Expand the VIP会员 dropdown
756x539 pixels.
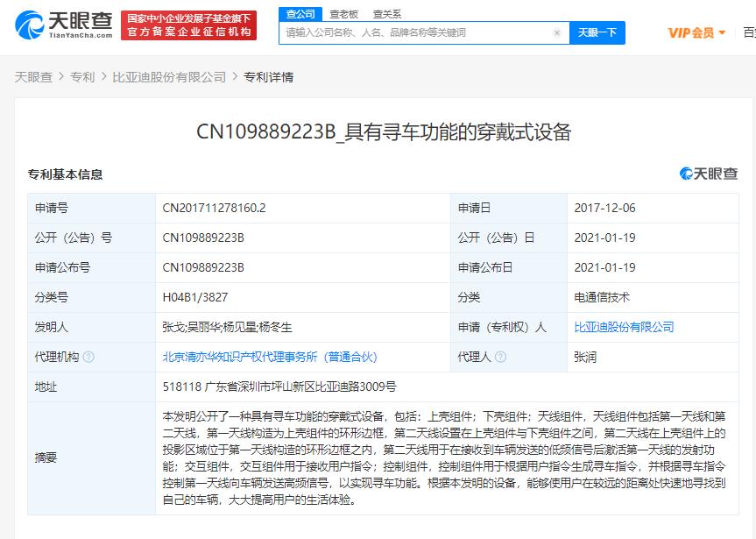[x=696, y=32]
